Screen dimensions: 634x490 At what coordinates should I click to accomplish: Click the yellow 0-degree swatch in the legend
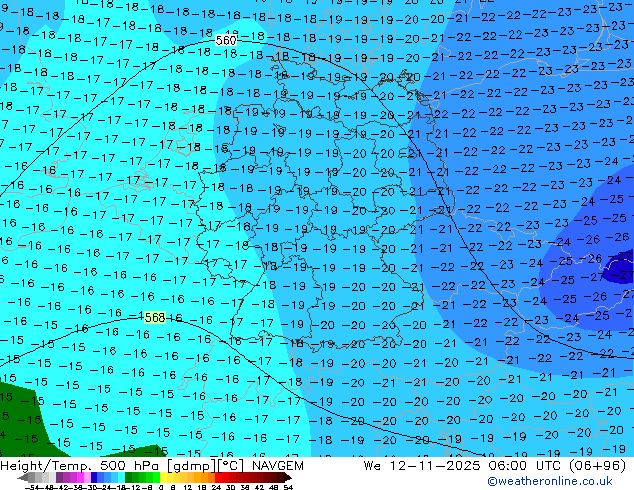pos(163,477)
